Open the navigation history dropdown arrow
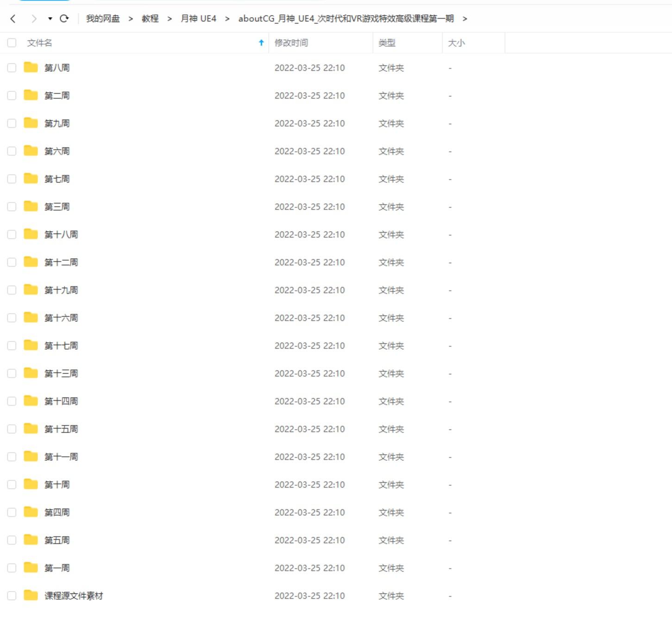This screenshot has width=672, height=622. pos(50,19)
